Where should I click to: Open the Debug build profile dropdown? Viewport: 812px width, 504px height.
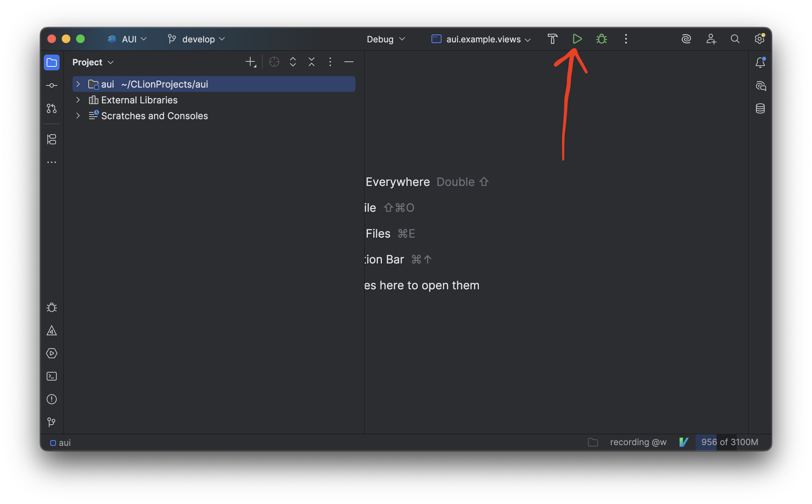386,39
